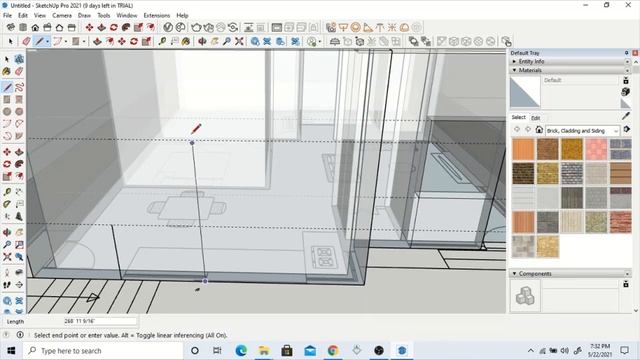This screenshot has height=360, width=640.
Task: Open the Window menu
Action: coord(127,16)
